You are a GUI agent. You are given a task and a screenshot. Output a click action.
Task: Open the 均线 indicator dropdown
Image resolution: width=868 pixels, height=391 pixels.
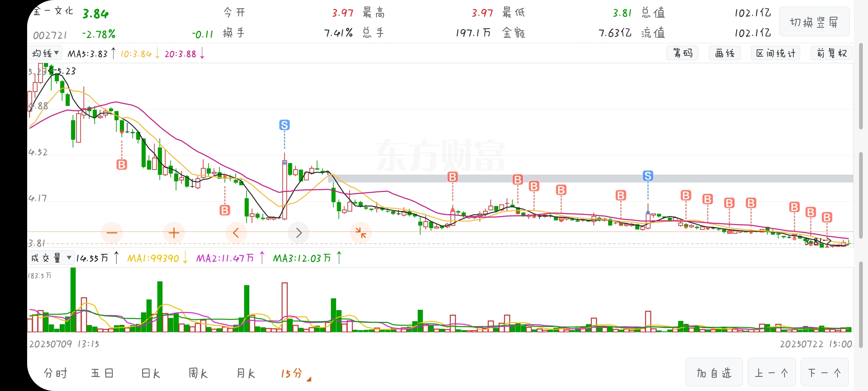[x=45, y=53]
